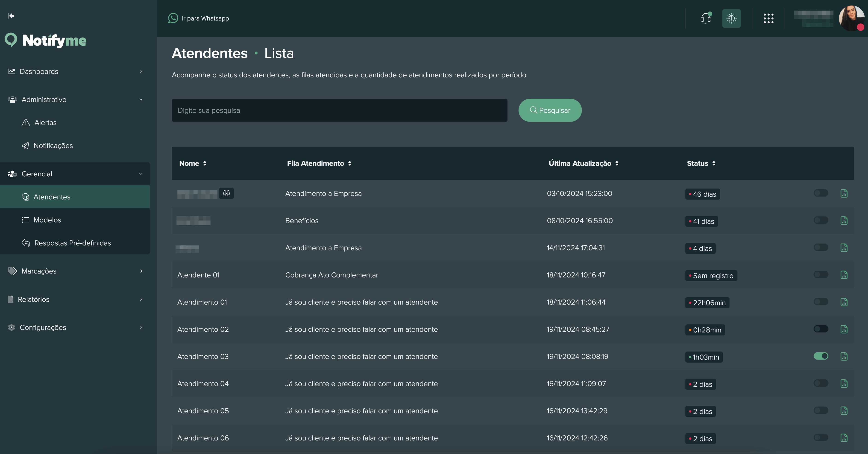Collapse the sidebar with the arrow icon
Image resolution: width=868 pixels, height=454 pixels.
11,16
